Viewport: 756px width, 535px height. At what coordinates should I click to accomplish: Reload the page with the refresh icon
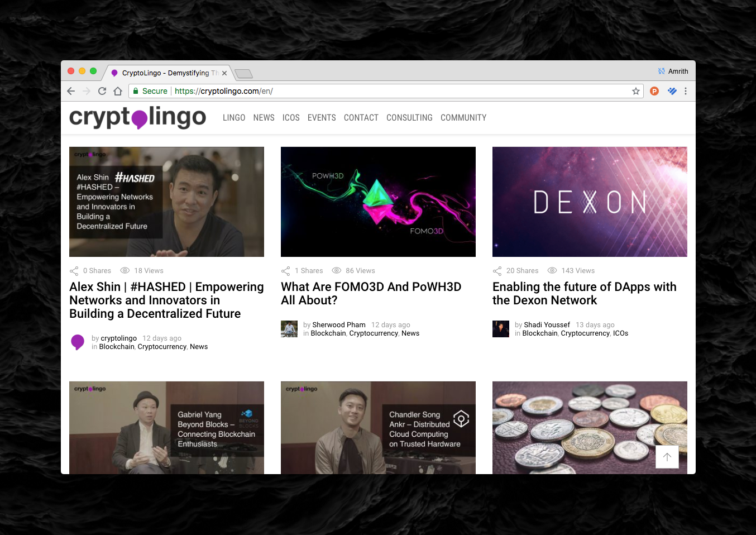point(102,91)
